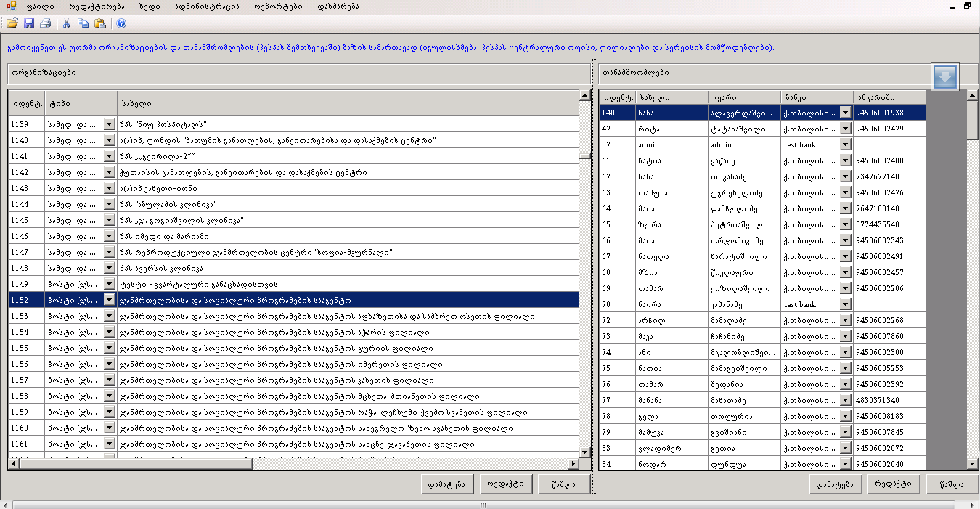Open the რეპორტები menu

coord(278,6)
